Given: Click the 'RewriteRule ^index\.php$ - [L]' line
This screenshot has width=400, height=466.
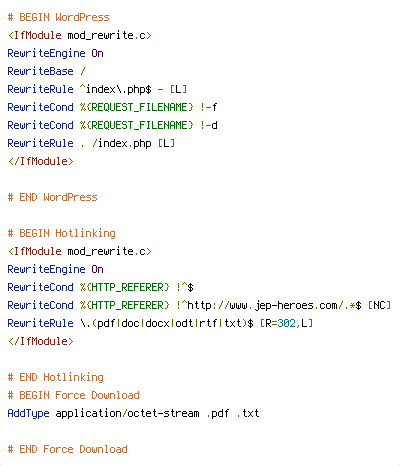Looking at the screenshot, I should coord(97,89).
